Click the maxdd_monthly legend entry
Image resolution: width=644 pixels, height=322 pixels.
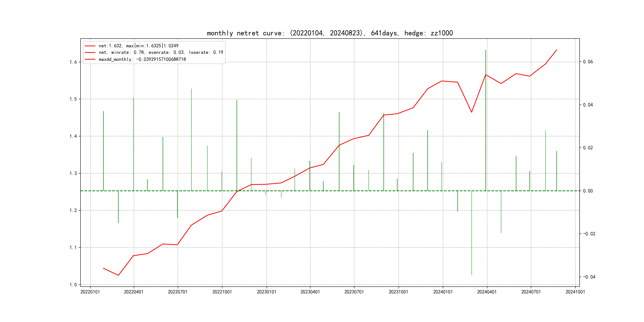pyautogui.click(x=142, y=59)
